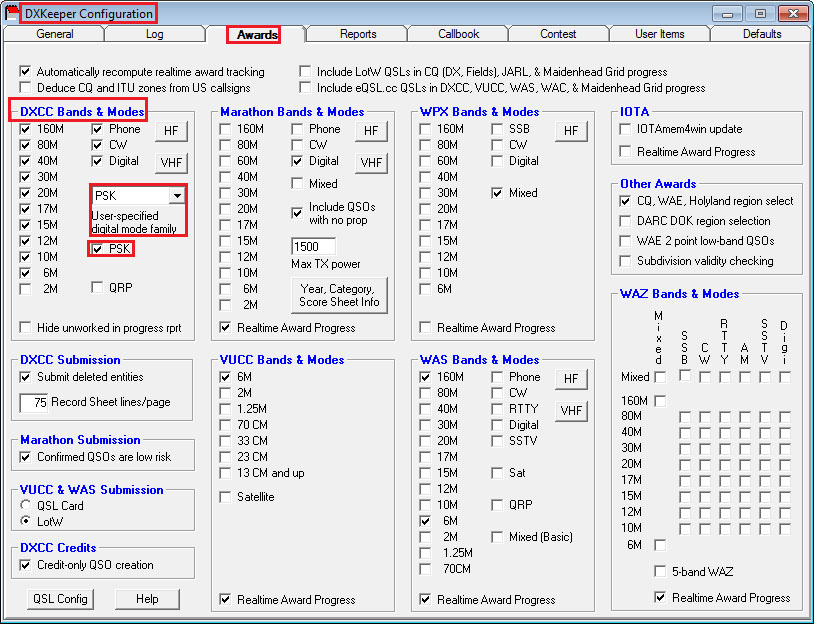Switch to the Reports tab
The height and width of the screenshot is (624, 814).
coord(357,34)
